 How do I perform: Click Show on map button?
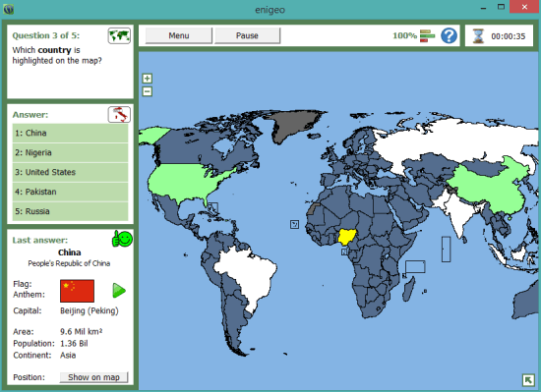[x=93, y=377]
